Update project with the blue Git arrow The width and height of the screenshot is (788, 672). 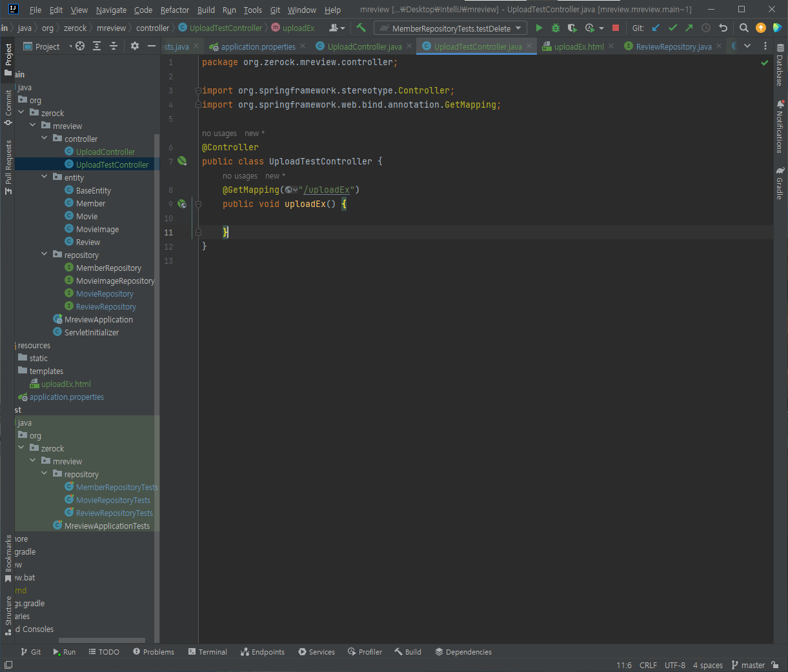click(656, 28)
